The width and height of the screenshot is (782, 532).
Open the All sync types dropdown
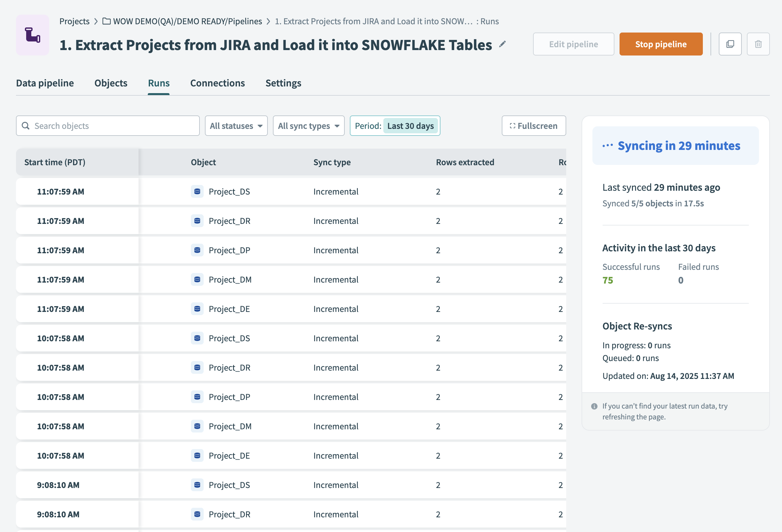point(308,125)
